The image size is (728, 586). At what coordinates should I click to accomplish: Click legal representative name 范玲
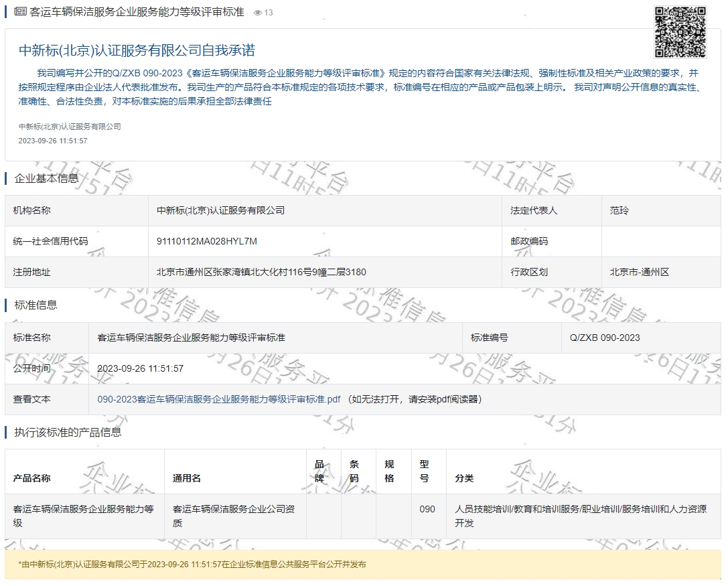[x=620, y=210]
